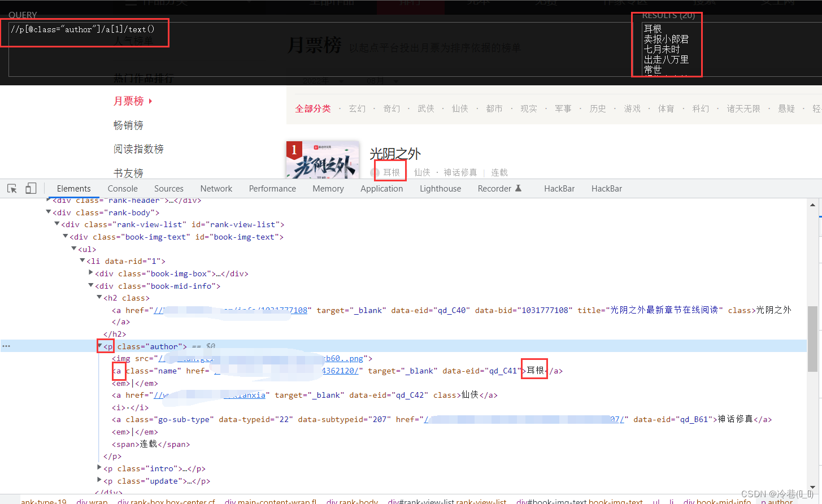
Task: Click the Elements panel vertical scrollbar thumb
Action: (x=813, y=338)
